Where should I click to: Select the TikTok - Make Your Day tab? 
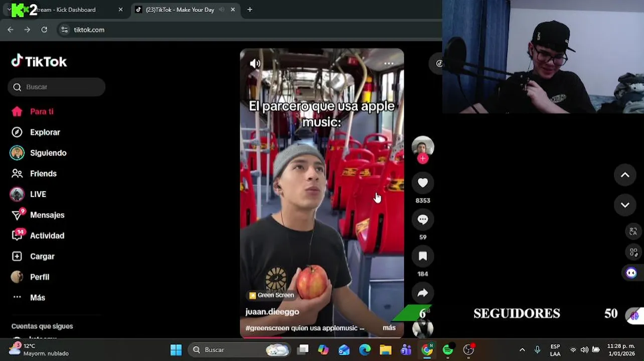(180, 10)
